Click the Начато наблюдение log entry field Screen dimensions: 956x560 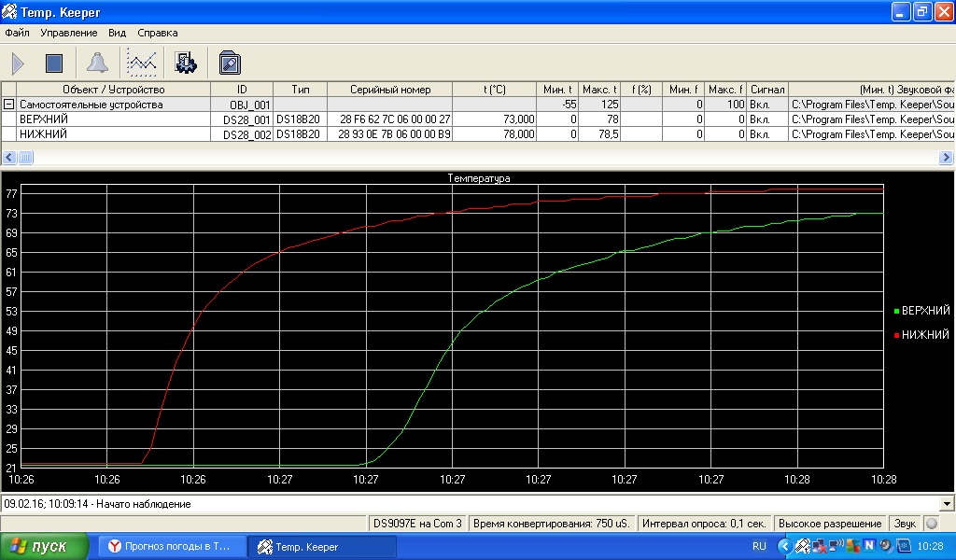click(471, 504)
